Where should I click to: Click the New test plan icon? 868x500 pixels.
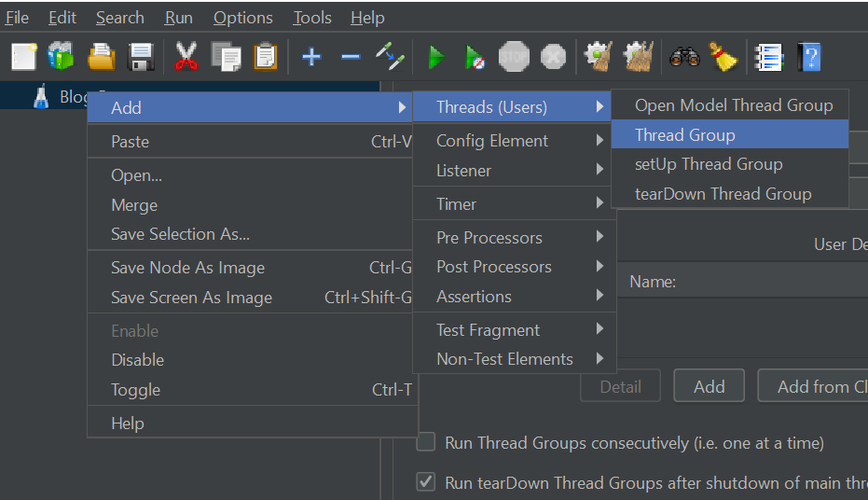coord(24,57)
